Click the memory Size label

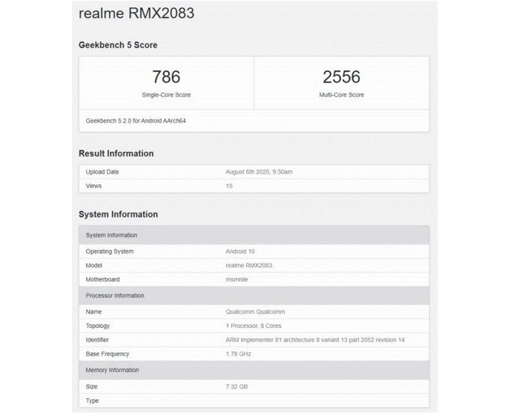click(x=91, y=386)
